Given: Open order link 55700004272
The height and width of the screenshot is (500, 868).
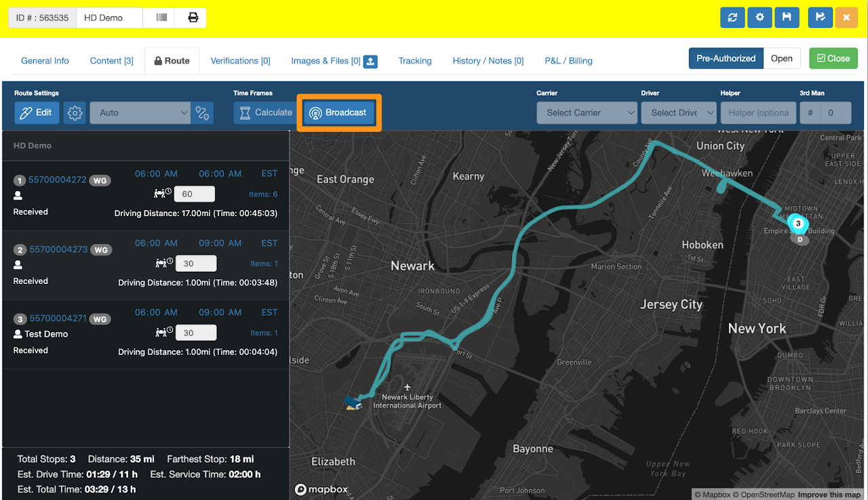Looking at the screenshot, I should pyautogui.click(x=58, y=180).
